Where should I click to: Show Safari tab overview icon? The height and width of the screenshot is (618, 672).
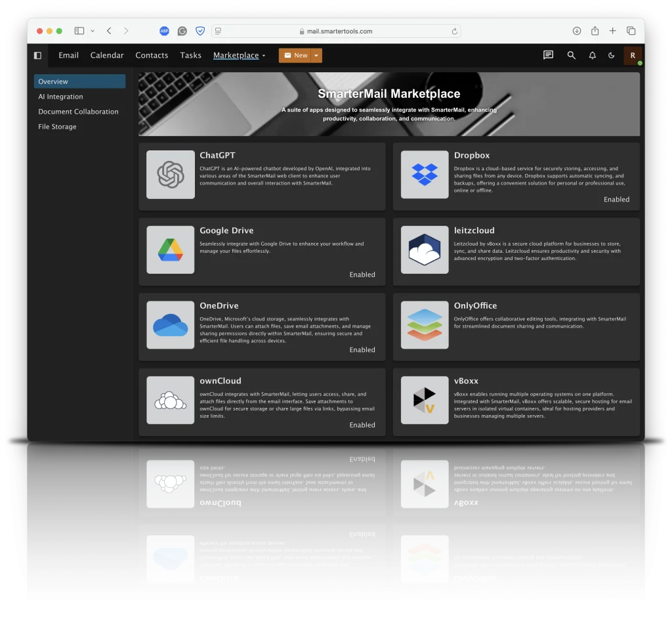coord(631,31)
